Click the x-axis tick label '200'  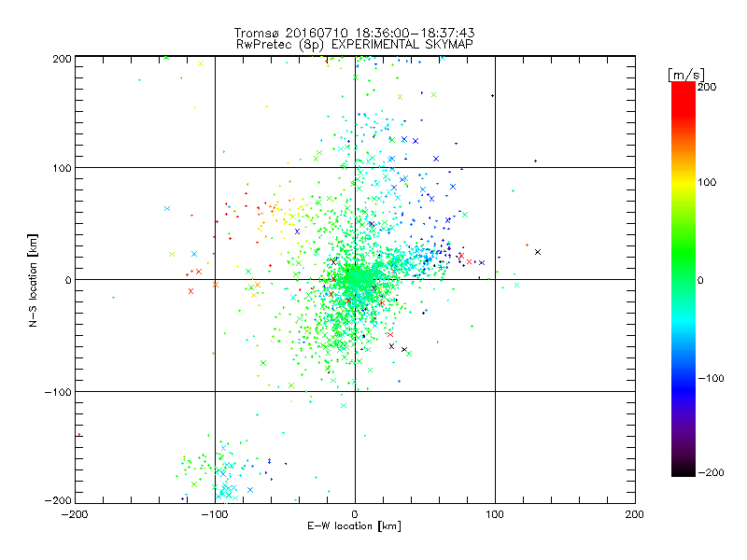(635, 514)
